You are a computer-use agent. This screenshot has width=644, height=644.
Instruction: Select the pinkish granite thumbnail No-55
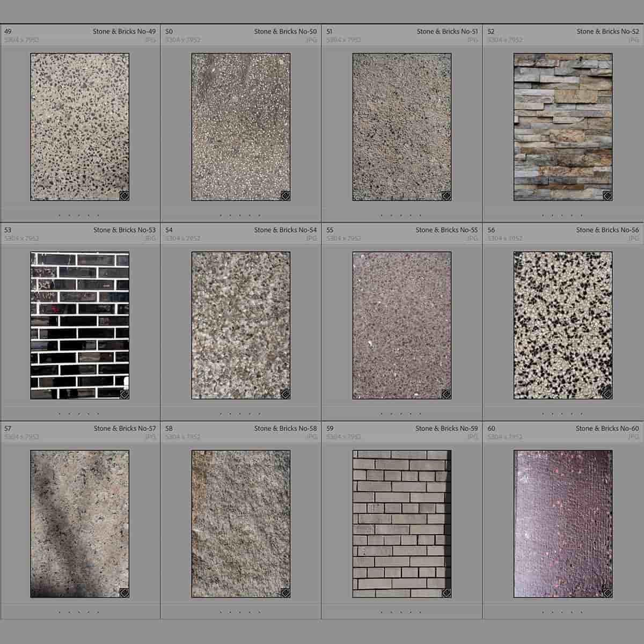(x=402, y=325)
